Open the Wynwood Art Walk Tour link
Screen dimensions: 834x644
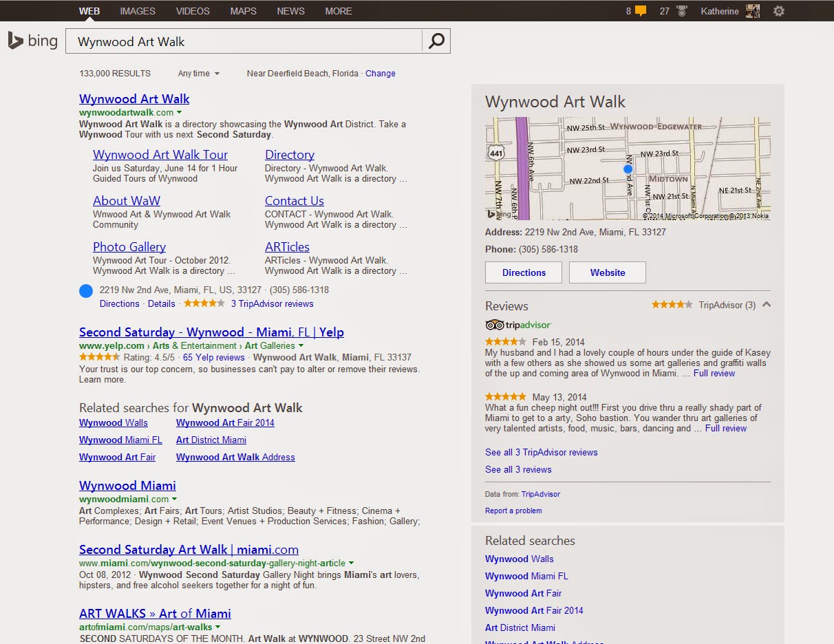pos(160,155)
